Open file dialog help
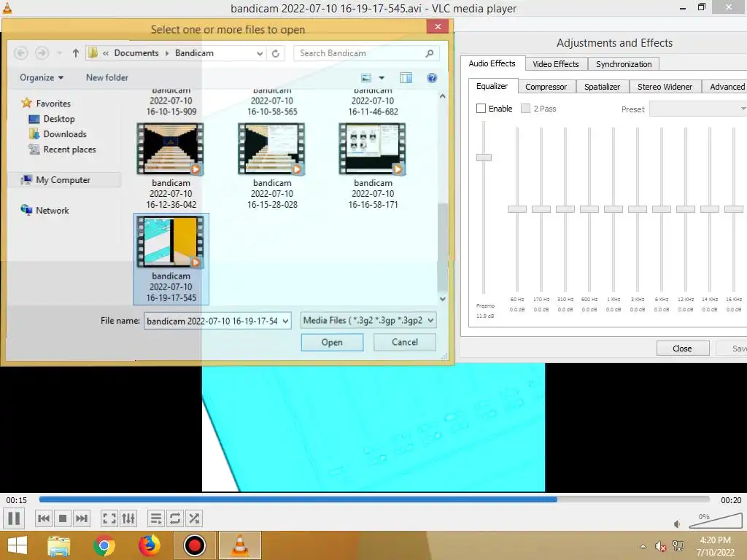 [x=432, y=77]
